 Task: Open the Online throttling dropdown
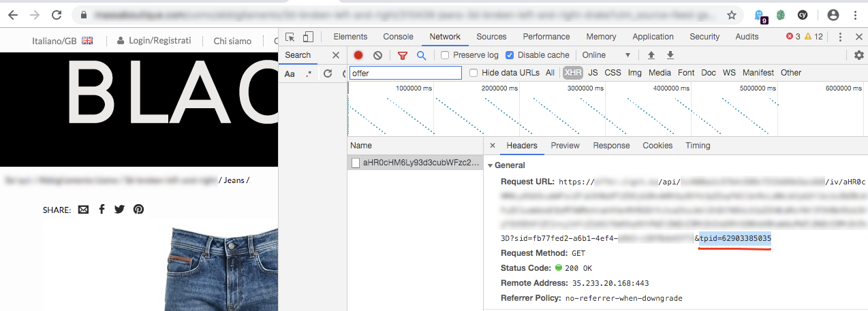(606, 55)
